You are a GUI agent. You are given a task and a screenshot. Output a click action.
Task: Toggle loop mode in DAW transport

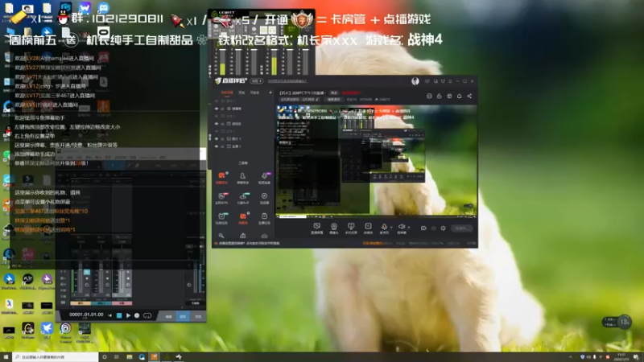(x=147, y=315)
